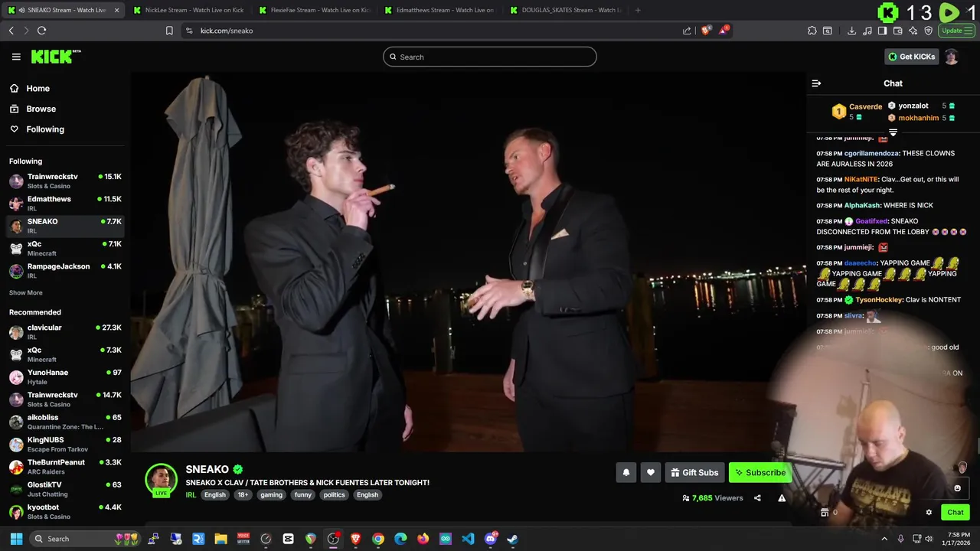980x551 pixels.
Task: Collapse the chat panel arrow icon
Action: (816, 83)
